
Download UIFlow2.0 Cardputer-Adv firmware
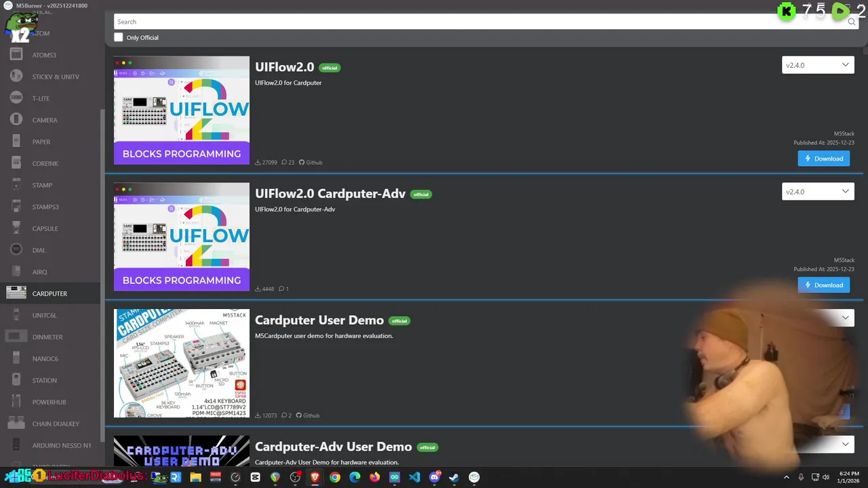[824, 285]
